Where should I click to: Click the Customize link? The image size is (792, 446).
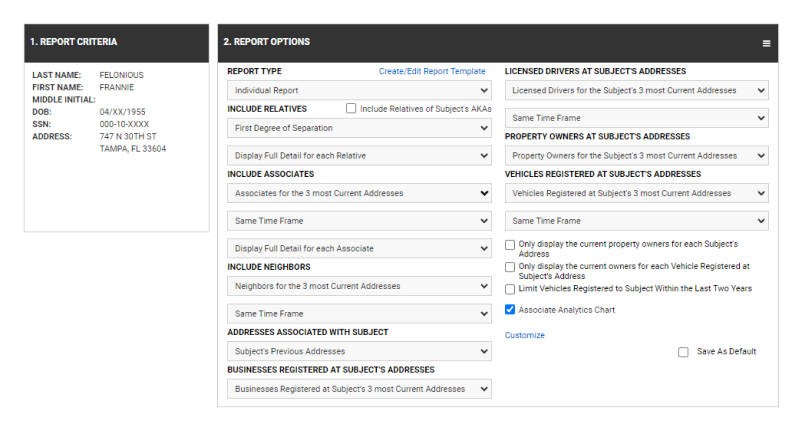point(525,335)
